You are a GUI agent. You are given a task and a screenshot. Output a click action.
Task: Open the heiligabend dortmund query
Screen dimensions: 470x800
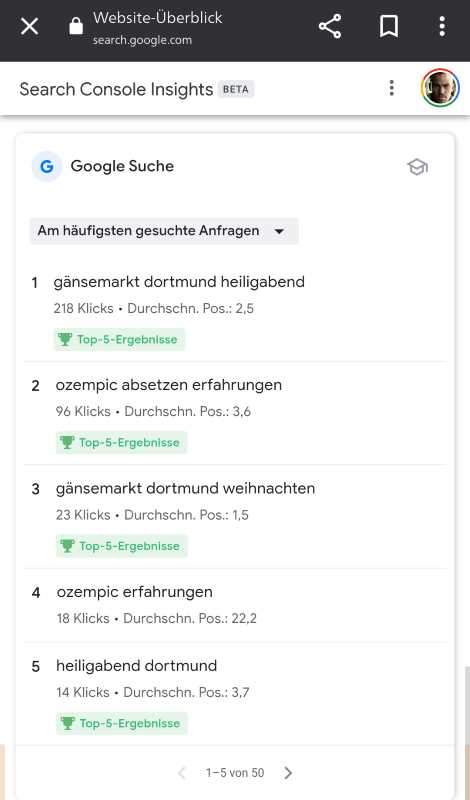tap(136, 666)
